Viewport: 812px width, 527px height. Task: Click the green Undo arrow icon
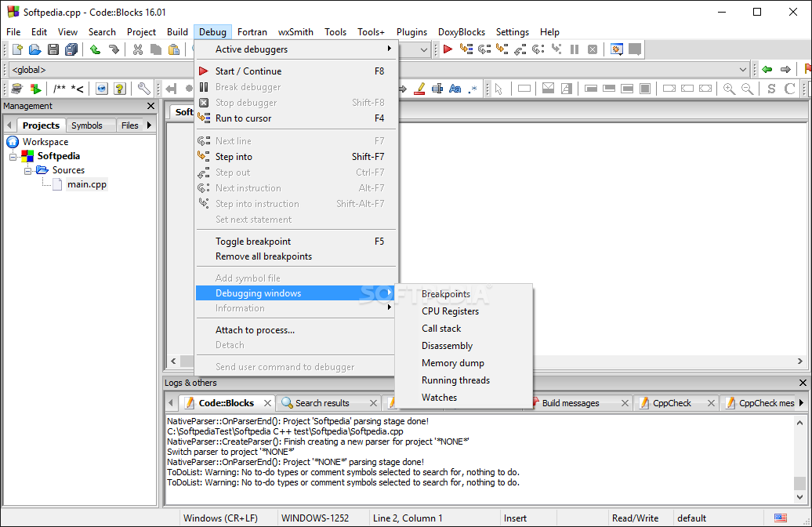coord(96,49)
